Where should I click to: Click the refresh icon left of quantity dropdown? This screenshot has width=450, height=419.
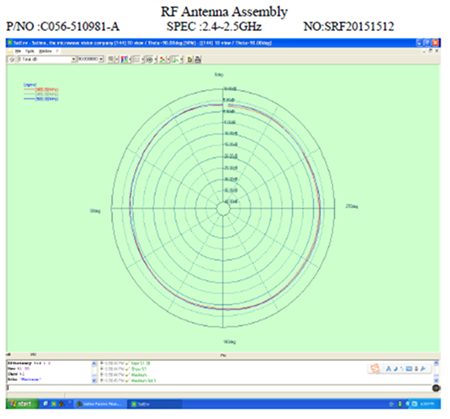11,59
